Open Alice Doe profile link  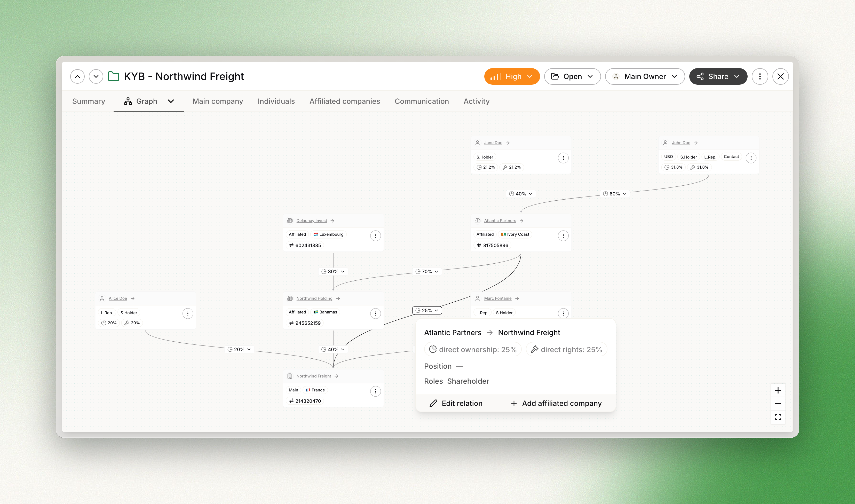click(118, 298)
